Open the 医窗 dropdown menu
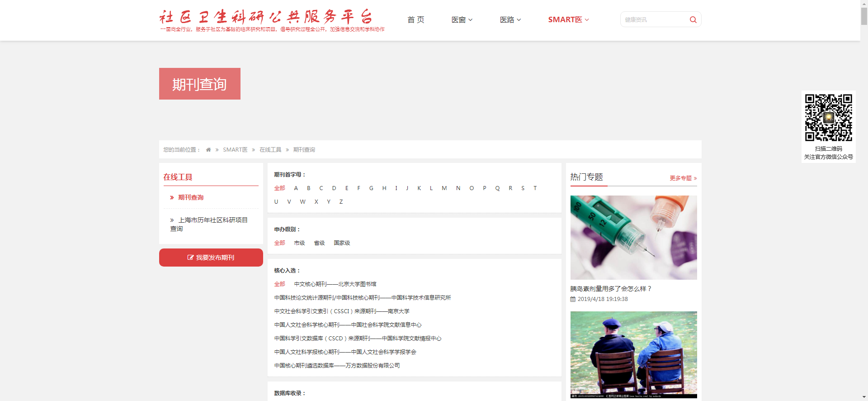This screenshot has width=868, height=401. point(462,20)
